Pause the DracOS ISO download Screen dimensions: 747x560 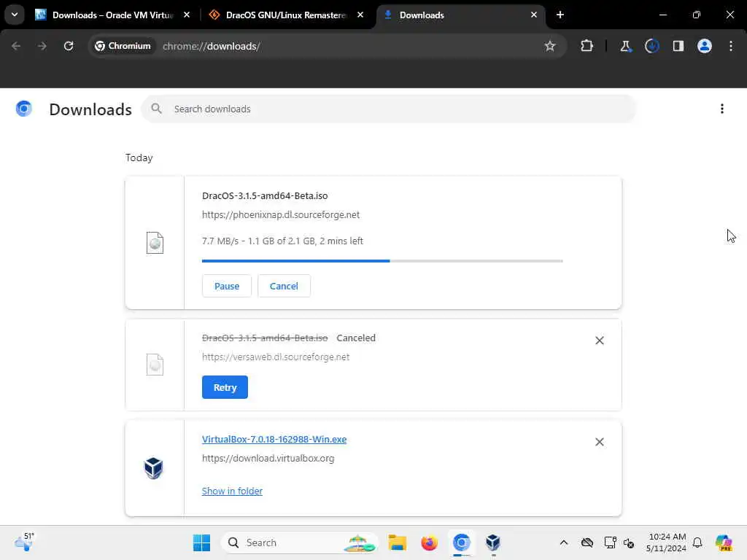[x=226, y=286]
